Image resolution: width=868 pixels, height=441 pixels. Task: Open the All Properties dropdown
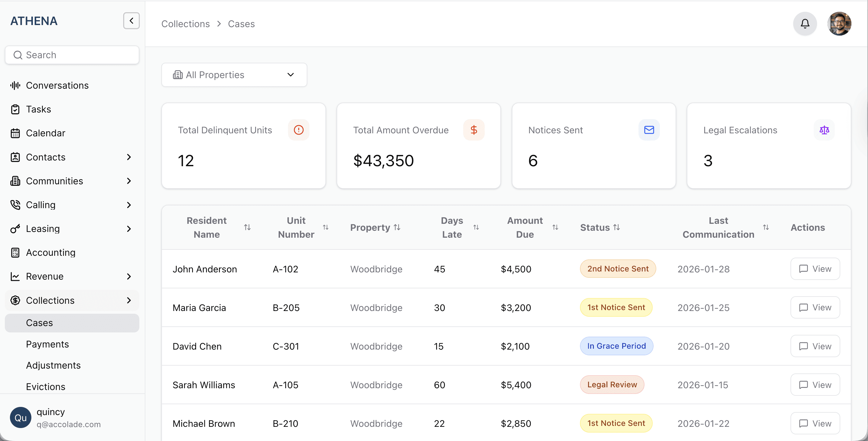[x=234, y=75]
